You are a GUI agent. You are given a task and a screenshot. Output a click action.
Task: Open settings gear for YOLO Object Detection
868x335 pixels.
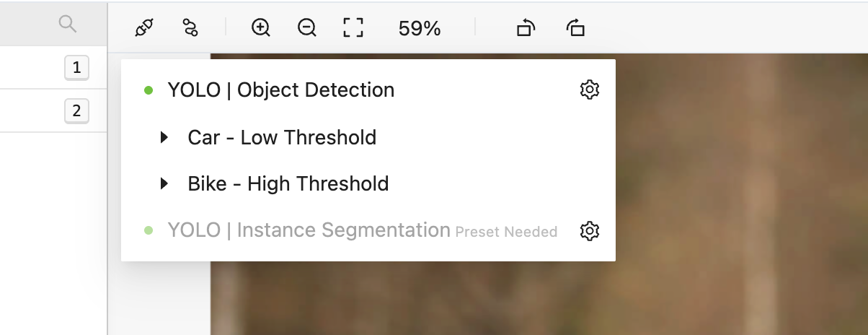(590, 90)
